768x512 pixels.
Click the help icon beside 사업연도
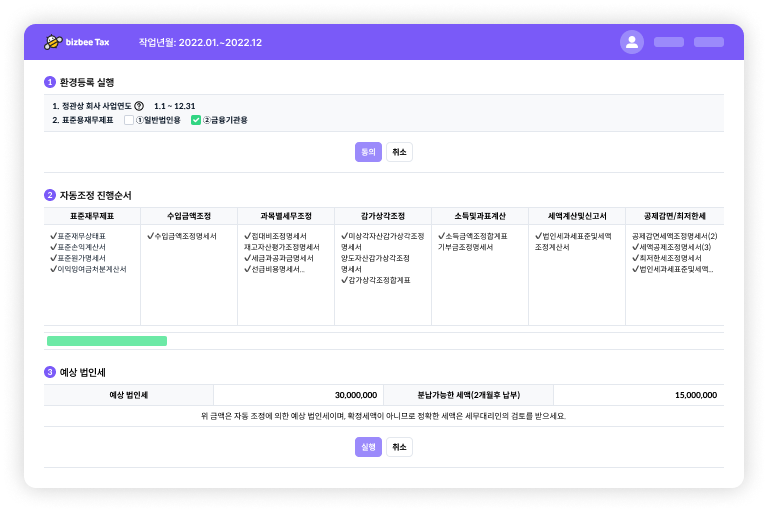[x=139, y=106]
